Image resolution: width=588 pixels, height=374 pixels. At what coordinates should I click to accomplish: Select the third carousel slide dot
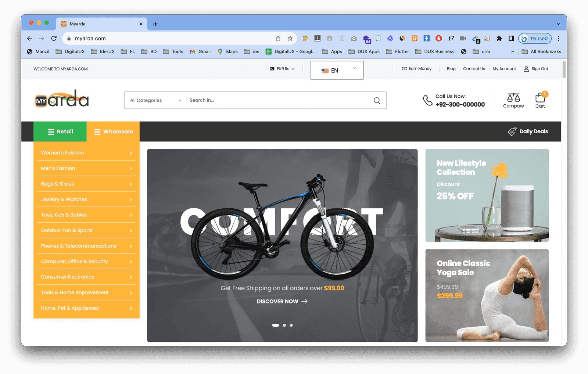click(x=291, y=325)
